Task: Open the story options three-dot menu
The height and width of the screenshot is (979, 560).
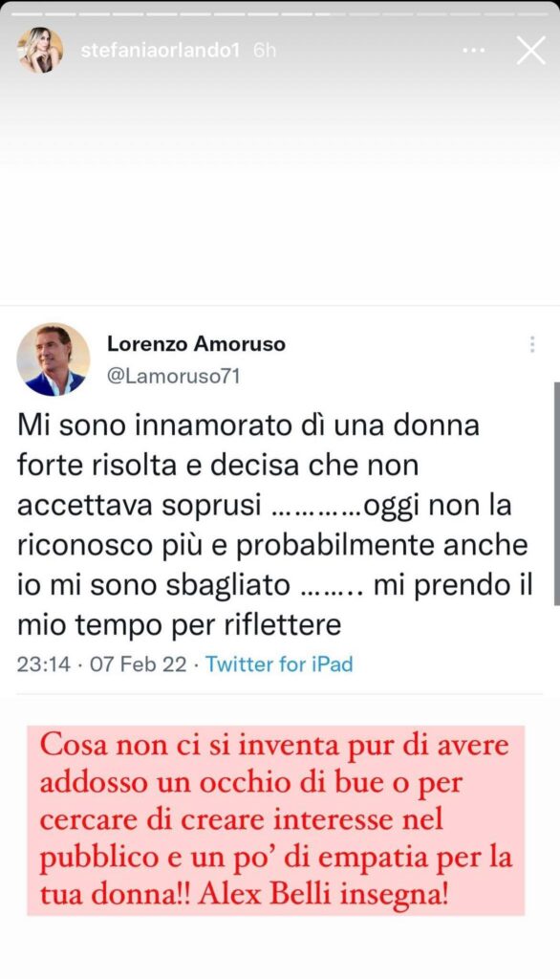Action: click(474, 51)
